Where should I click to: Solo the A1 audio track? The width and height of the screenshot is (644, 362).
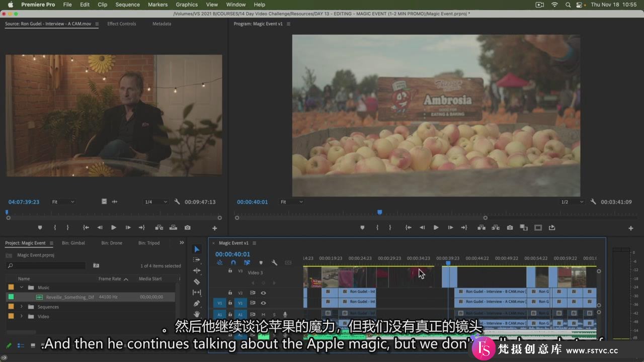[x=274, y=315]
